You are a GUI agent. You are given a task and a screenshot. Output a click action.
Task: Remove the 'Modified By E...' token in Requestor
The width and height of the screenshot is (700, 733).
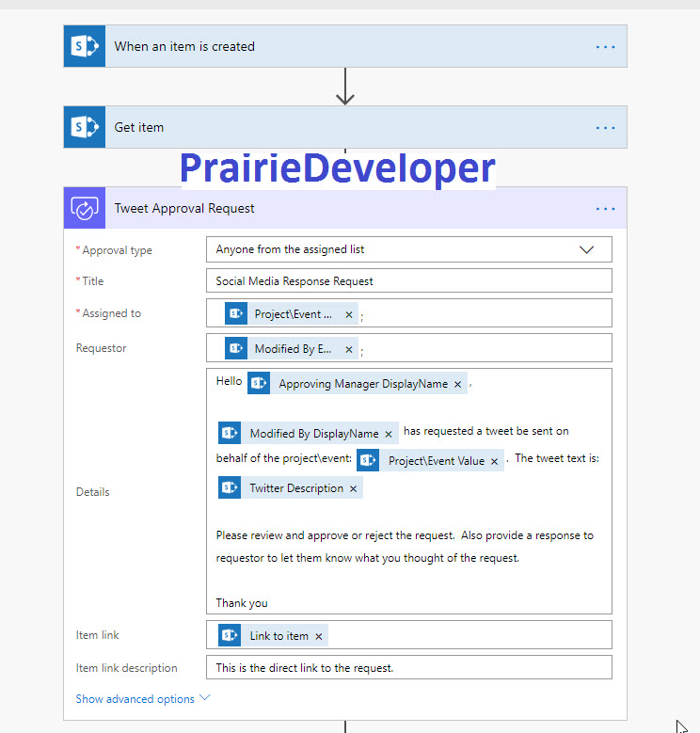coord(349,349)
